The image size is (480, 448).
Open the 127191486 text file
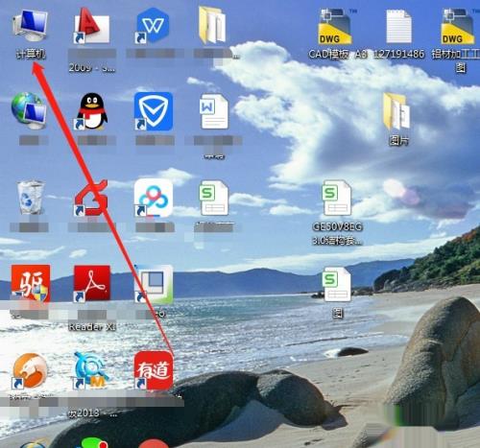(x=398, y=26)
